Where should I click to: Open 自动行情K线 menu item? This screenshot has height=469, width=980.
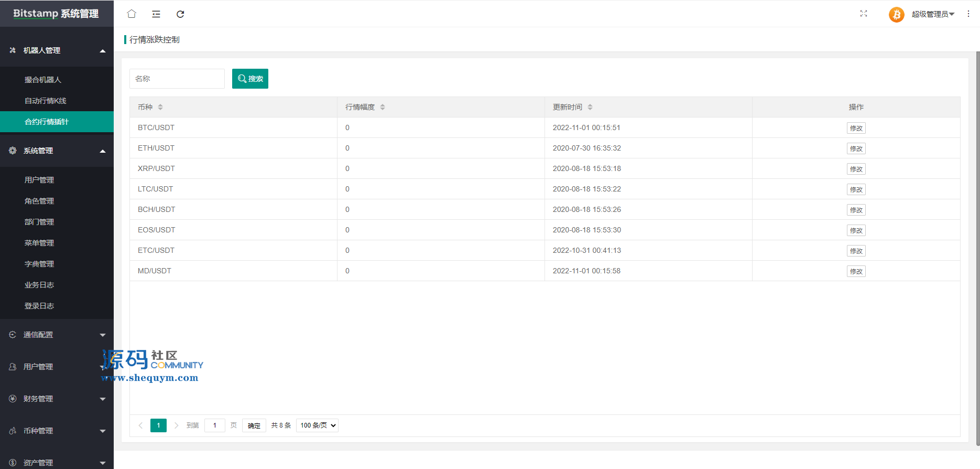point(57,101)
